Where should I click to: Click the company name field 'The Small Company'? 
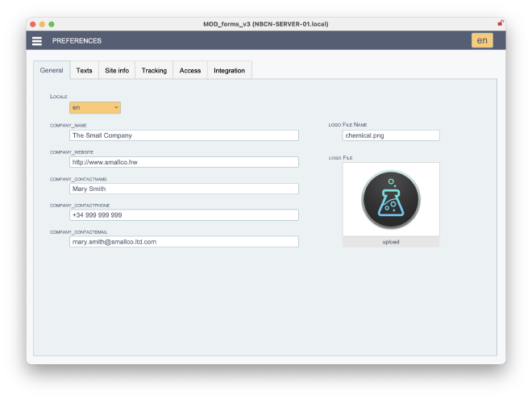coord(184,135)
